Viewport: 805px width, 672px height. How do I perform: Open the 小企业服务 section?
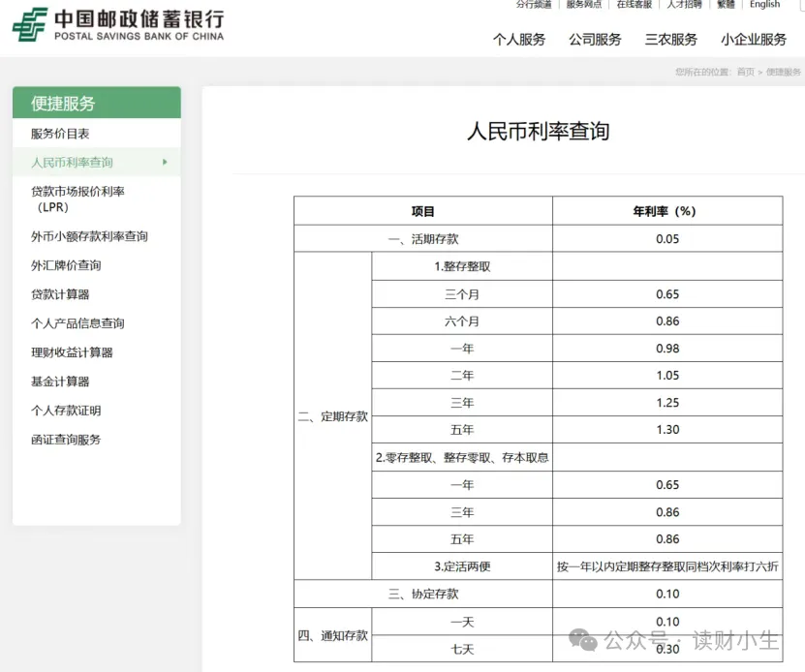pyautogui.click(x=752, y=40)
